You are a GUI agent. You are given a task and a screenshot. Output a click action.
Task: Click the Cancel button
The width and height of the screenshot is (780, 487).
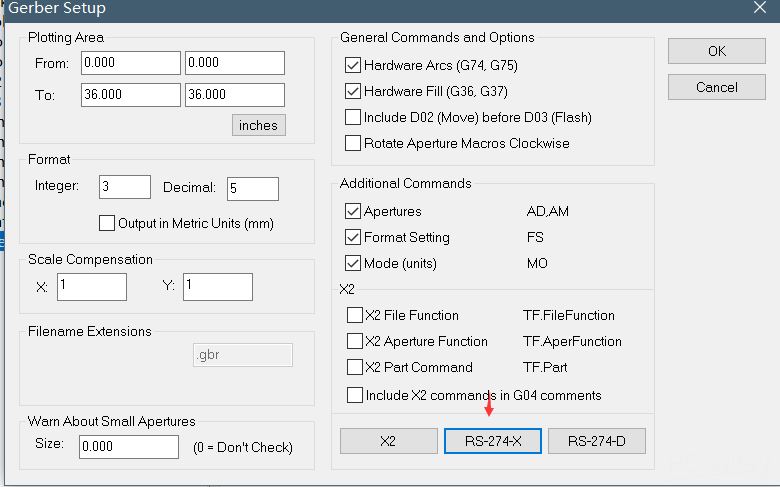click(x=716, y=88)
